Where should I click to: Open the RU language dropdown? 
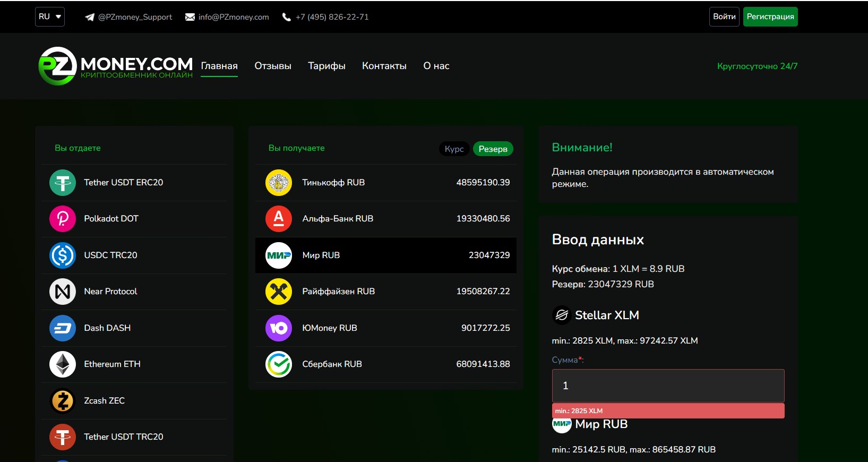(x=50, y=17)
